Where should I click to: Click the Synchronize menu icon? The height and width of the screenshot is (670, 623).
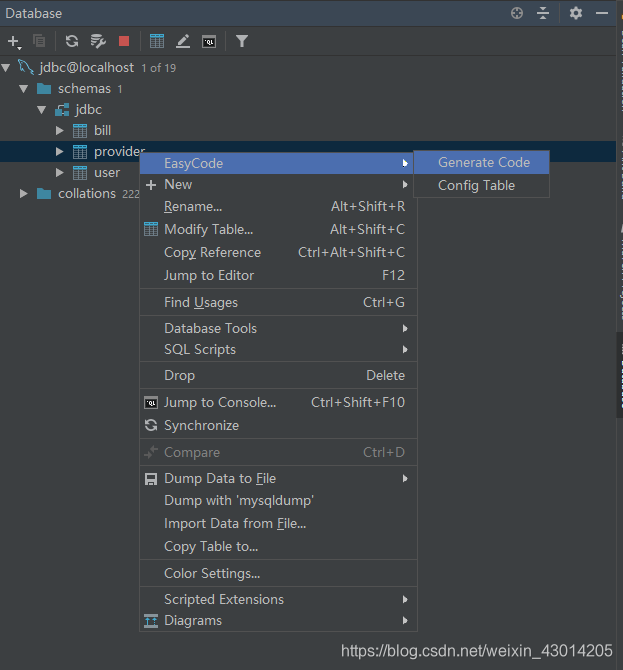click(x=151, y=425)
